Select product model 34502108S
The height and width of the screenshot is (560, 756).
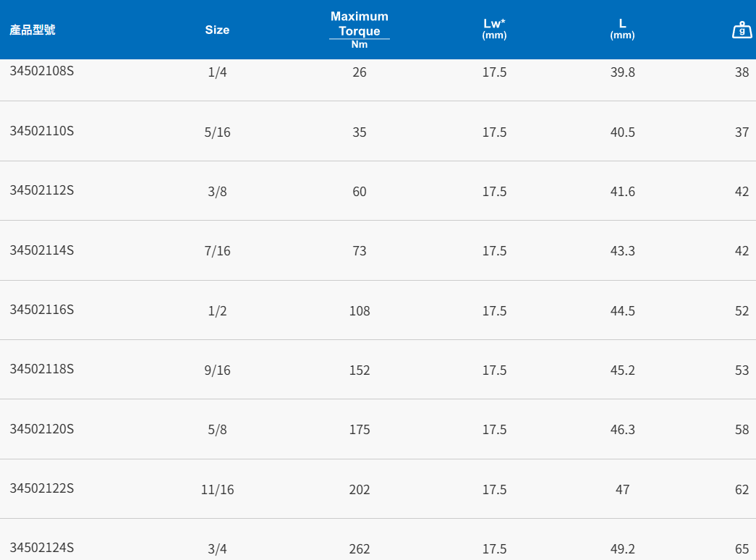(42, 71)
